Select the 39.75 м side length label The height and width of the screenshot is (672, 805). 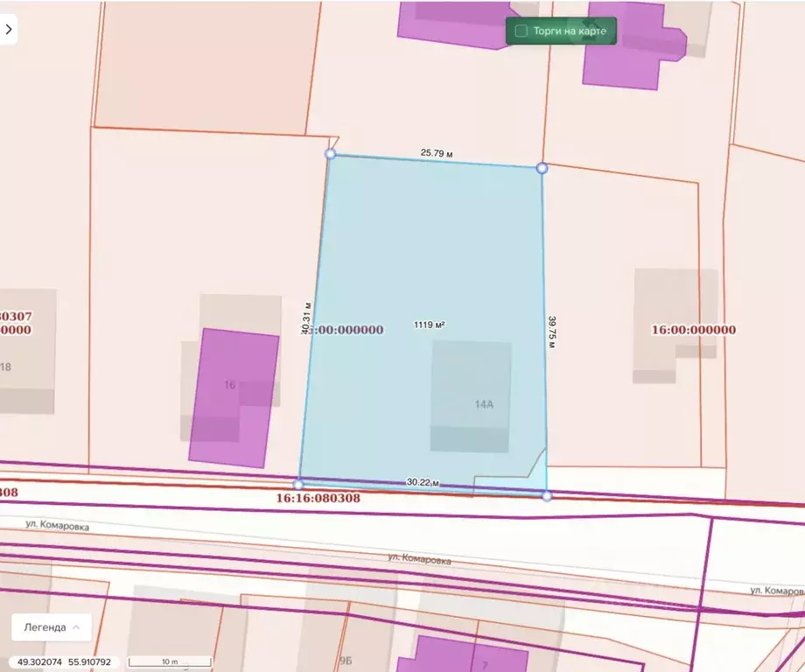pos(552,332)
